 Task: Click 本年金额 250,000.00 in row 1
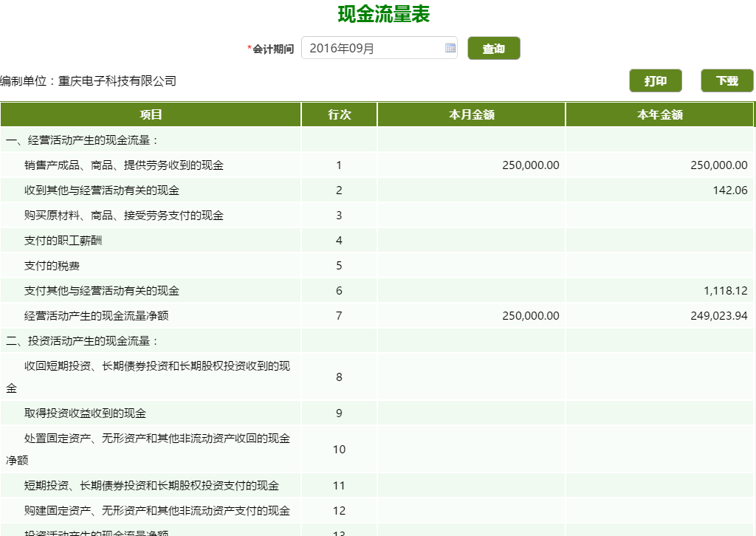718,165
